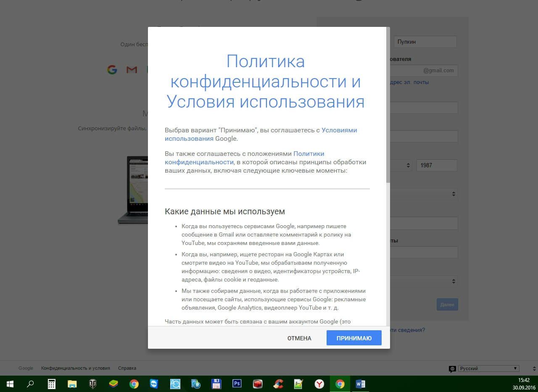Open the Calculator from the taskbar
Image resolution: width=538 pixels, height=392 pixels.
pyautogui.click(x=51, y=384)
